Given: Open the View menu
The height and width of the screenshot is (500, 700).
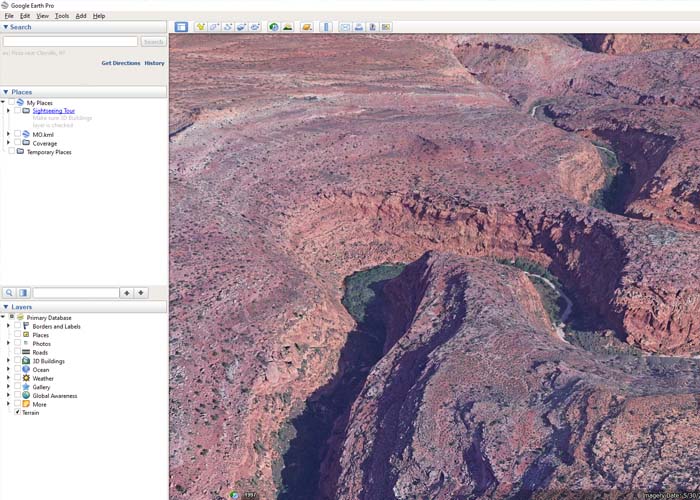Looking at the screenshot, I should coord(42,16).
